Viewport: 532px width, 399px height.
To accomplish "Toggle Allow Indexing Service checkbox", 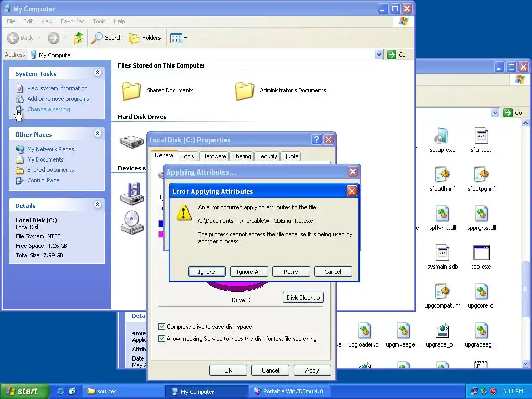I will [162, 339].
